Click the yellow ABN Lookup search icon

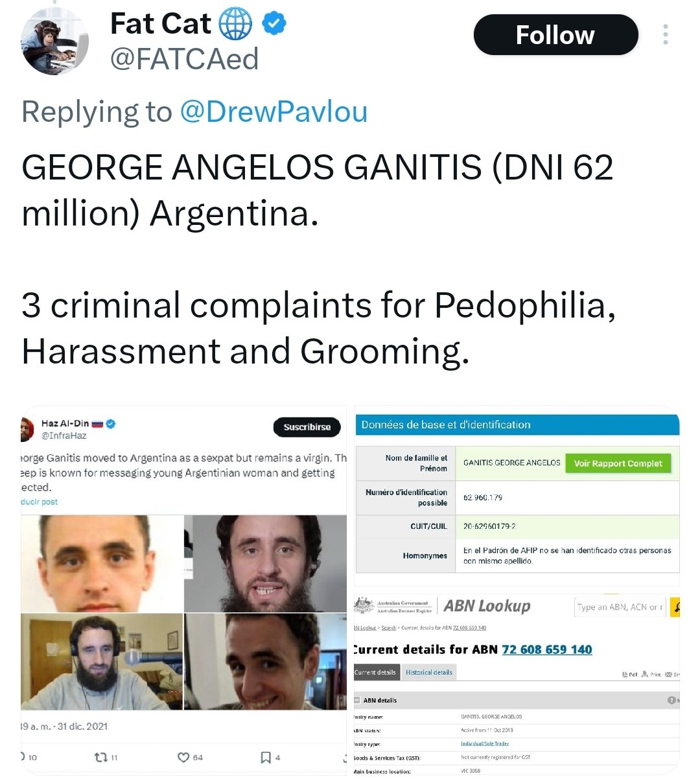pyautogui.click(x=675, y=607)
